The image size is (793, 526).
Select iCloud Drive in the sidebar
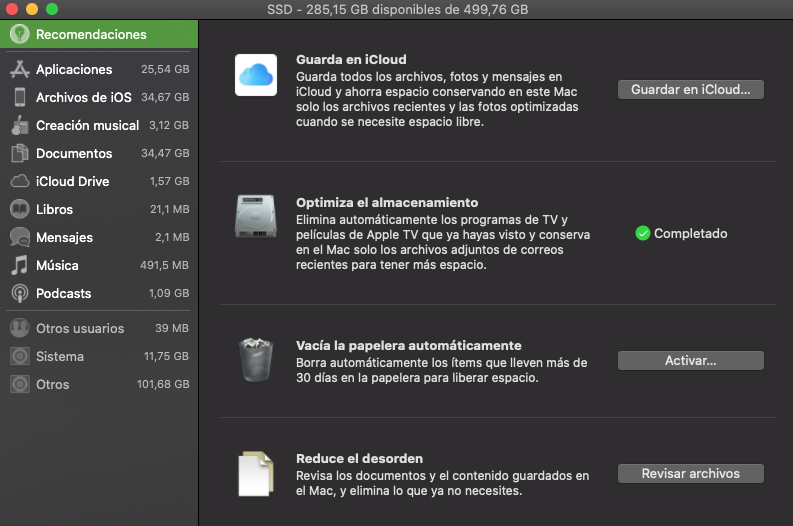99,181
